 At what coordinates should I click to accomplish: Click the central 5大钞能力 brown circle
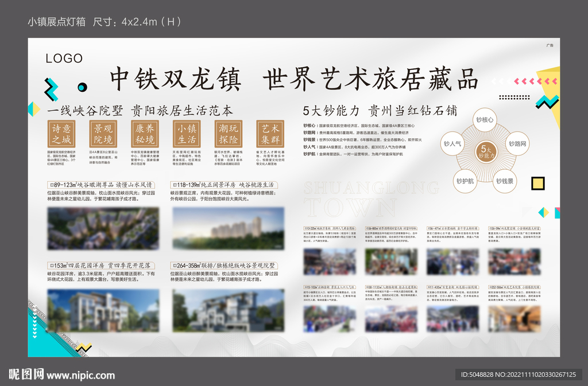tap(486, 151)
